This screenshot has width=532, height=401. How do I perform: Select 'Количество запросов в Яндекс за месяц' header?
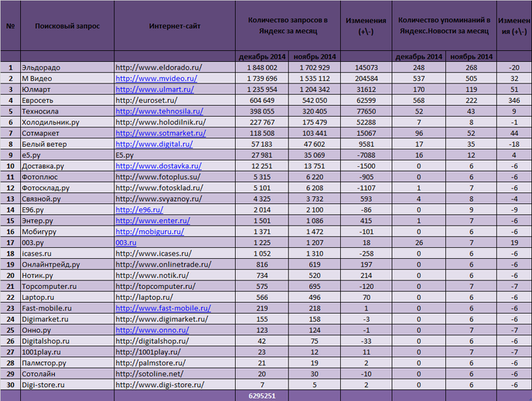point(288,25)
